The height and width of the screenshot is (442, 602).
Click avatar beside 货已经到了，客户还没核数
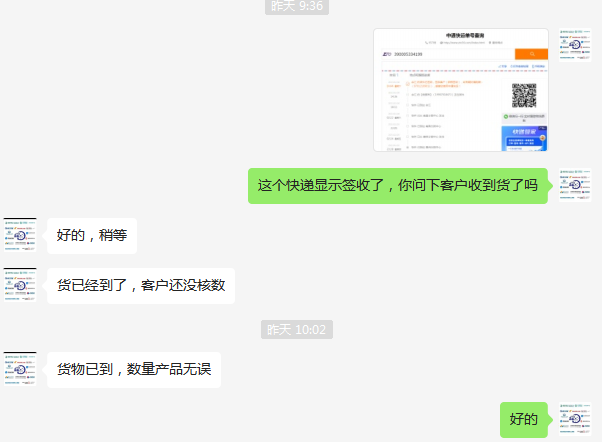[20, 285]
